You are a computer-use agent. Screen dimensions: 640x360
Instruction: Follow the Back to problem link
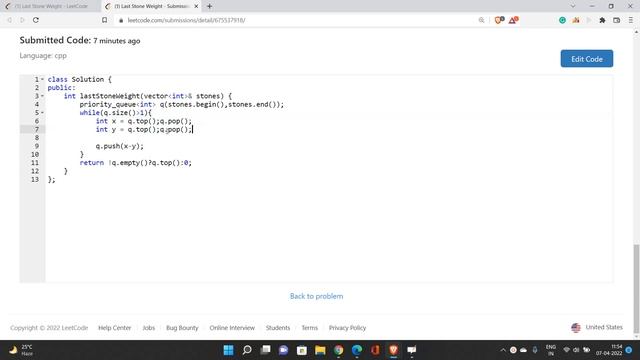click(x=316, y=296)
